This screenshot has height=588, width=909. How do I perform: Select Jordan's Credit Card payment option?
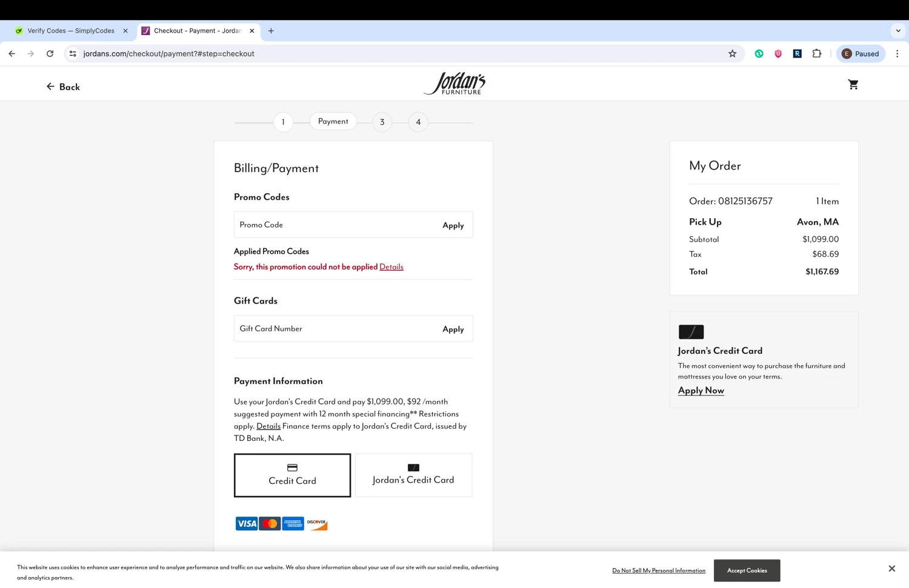413,475
